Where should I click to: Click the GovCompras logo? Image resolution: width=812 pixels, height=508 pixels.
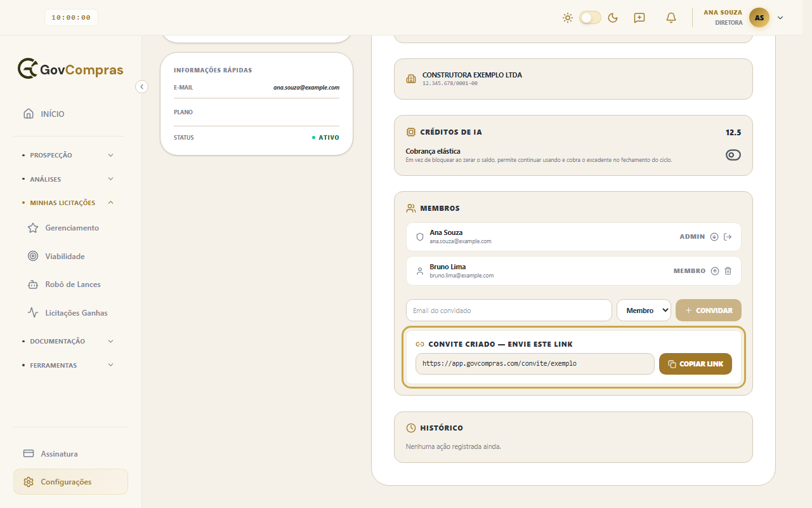tap(70, 69)
